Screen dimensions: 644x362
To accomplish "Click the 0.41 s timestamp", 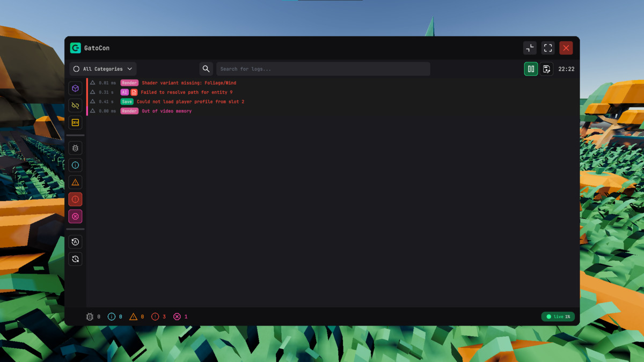I will (x=106, y=101).
